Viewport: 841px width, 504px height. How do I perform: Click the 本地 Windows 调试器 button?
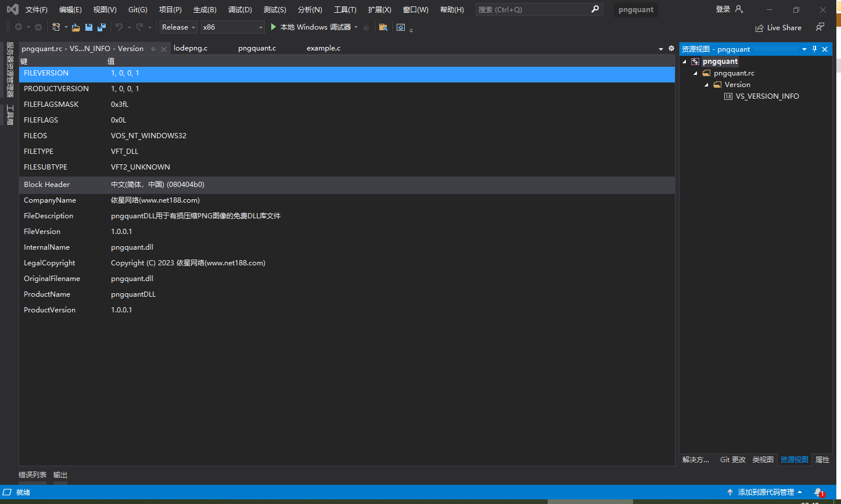coord(315,27)
